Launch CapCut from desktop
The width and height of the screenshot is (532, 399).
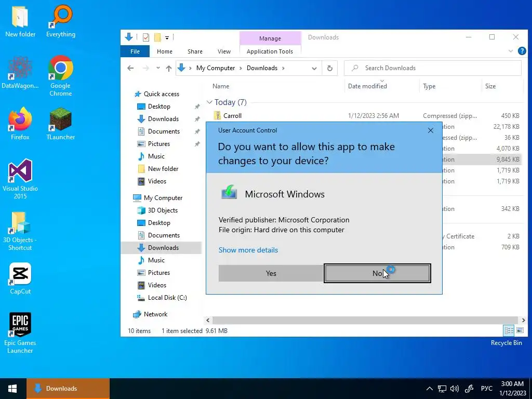(x=20, y=278)
